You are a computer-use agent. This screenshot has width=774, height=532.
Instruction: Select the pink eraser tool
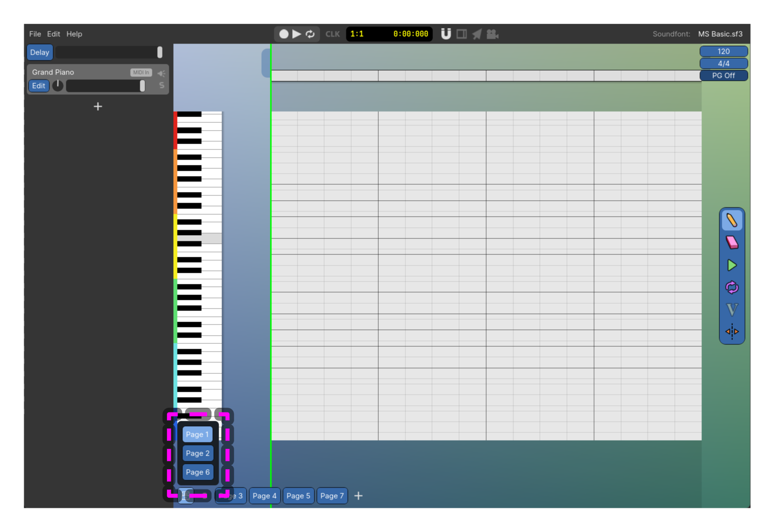(x=731, y=242)
